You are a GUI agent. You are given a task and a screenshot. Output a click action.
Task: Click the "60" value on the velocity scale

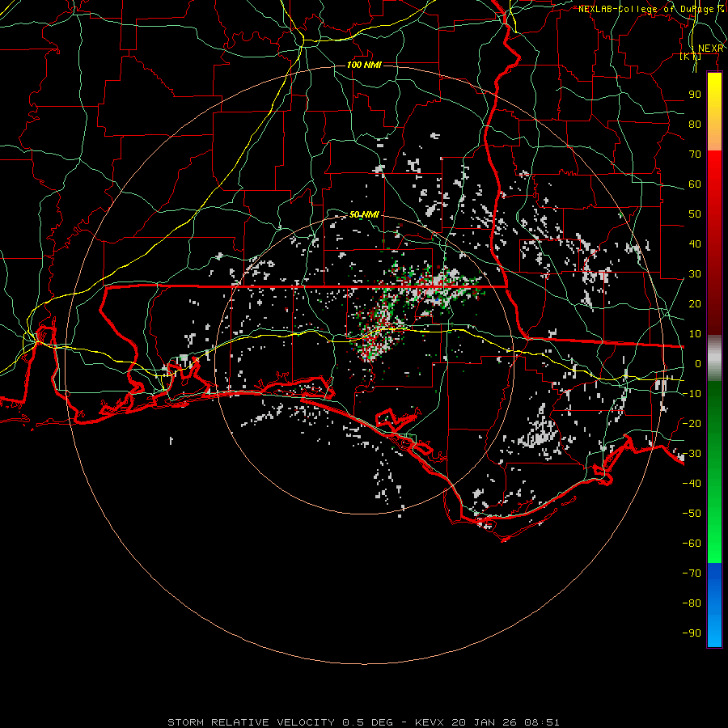tap(695, 184)
